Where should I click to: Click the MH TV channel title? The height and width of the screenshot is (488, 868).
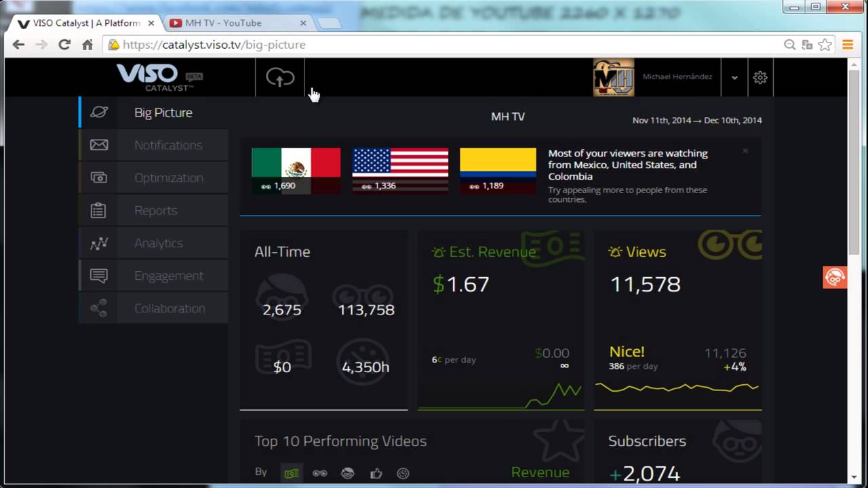508,117
